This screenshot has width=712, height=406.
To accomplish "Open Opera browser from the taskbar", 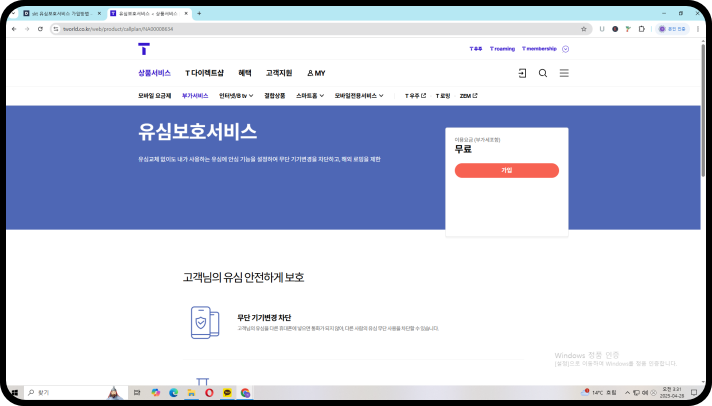I will pos(209,392).
